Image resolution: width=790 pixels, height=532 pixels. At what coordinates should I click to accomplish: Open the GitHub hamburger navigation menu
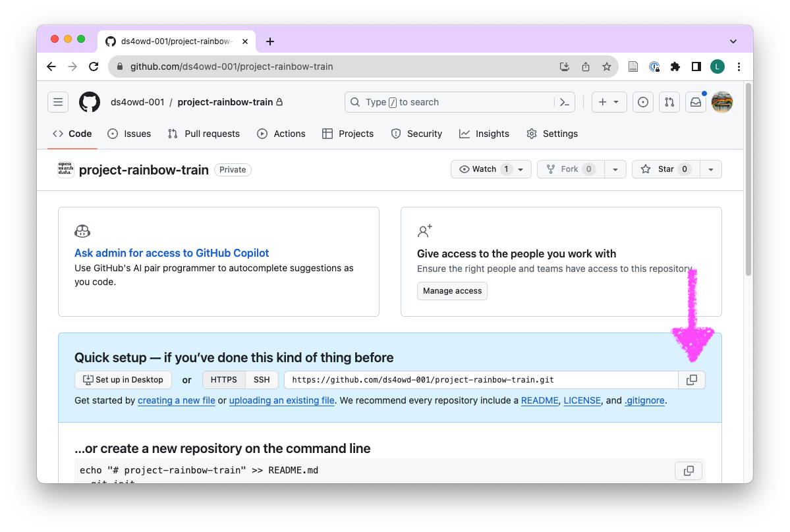(x=58, y=102)
